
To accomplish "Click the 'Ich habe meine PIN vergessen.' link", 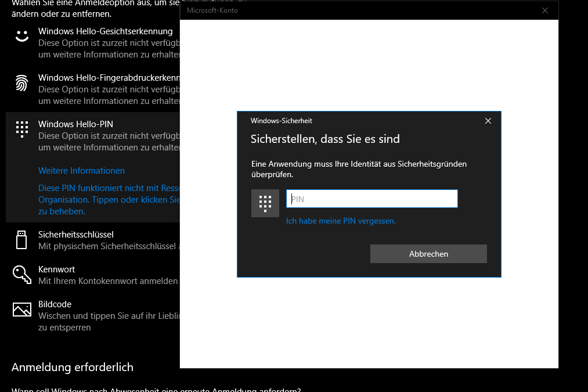I will pos(341,221).
